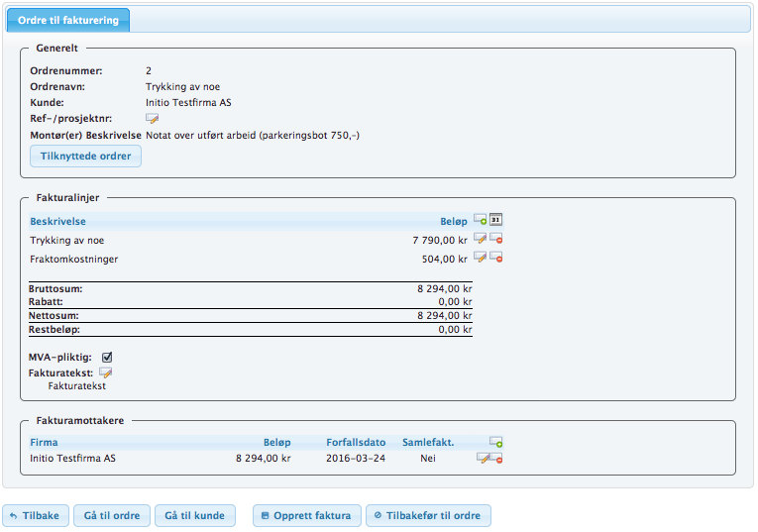Image resolution: width=758 pixels, height=532 pixels.
Task: Edit the Initio Testfirma AS recipient
Action: pyautogui.click(x=483, y=458)
